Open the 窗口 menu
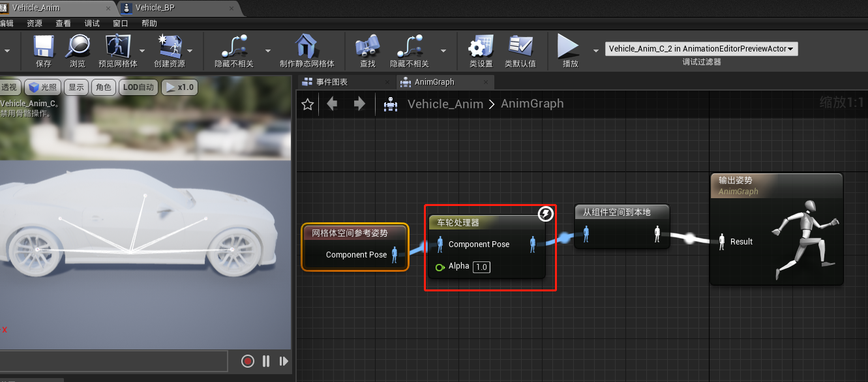 pos(121,23)
